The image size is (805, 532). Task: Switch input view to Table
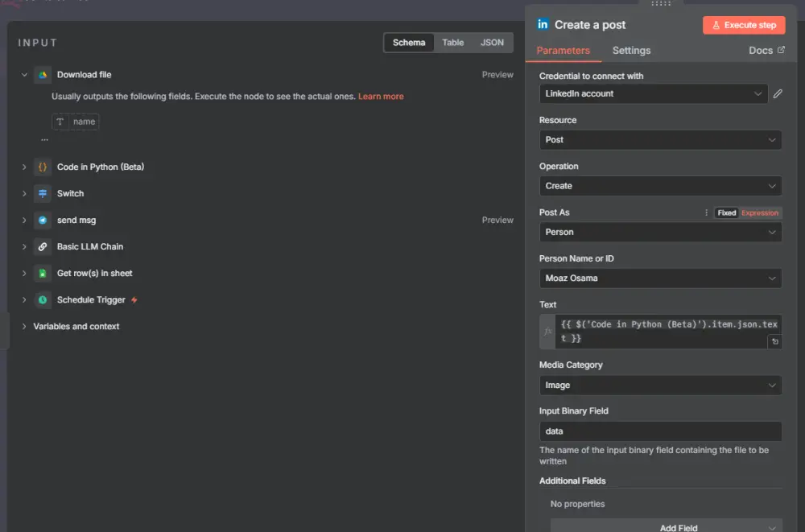tap(453, 43)
